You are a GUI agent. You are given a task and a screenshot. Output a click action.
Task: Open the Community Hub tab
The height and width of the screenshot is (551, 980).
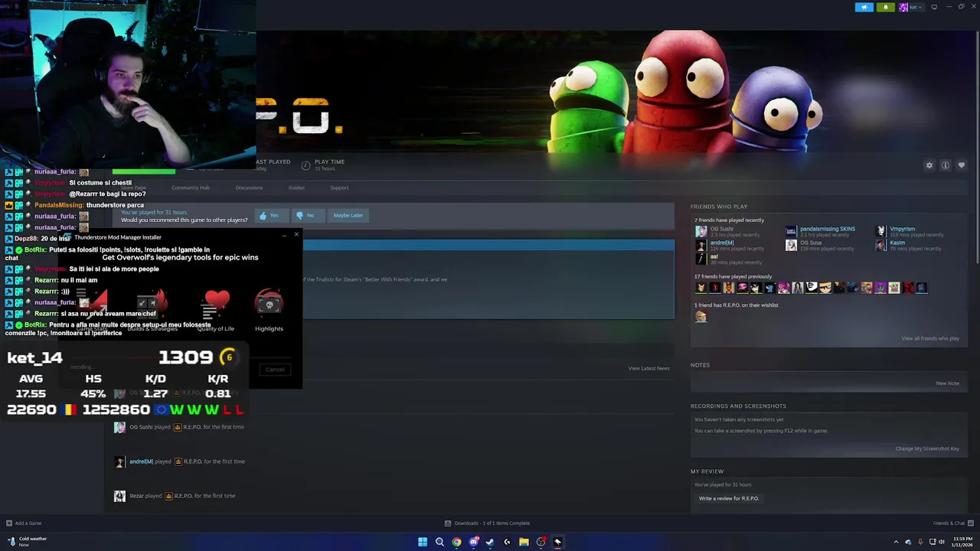[x=191, y=187]
